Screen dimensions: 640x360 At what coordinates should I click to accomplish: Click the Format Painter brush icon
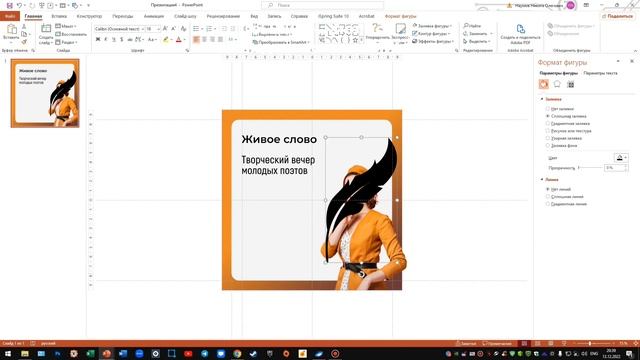coord(24,42)
